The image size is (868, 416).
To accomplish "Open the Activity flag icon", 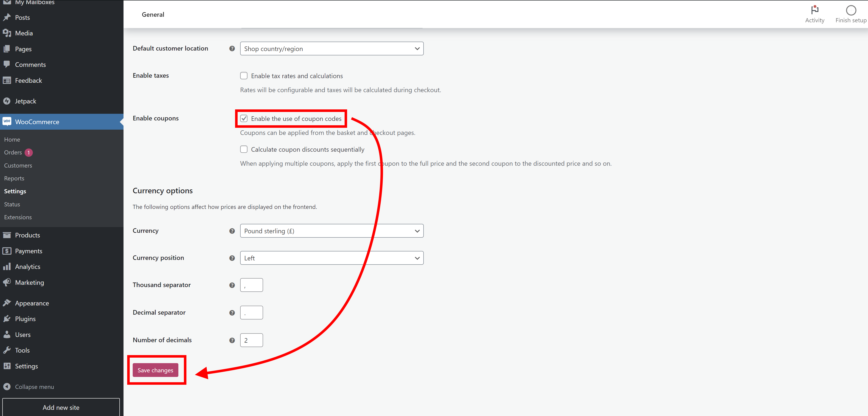I will (815, 10).
